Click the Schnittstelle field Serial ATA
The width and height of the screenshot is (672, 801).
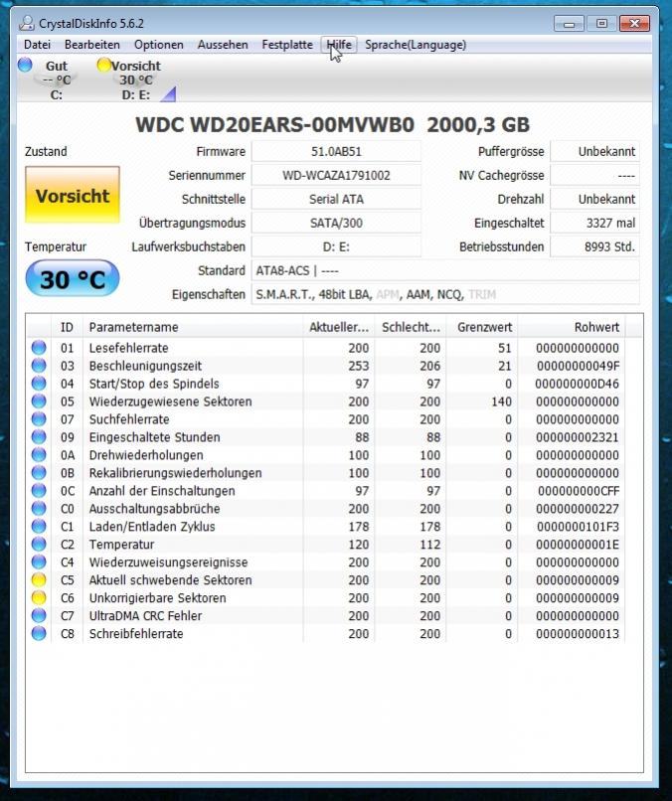coord(336,199)
